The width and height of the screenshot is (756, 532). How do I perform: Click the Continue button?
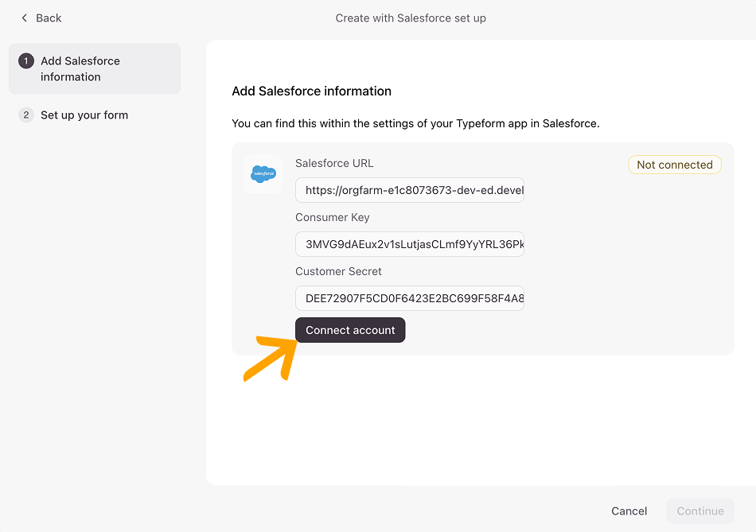700,511
